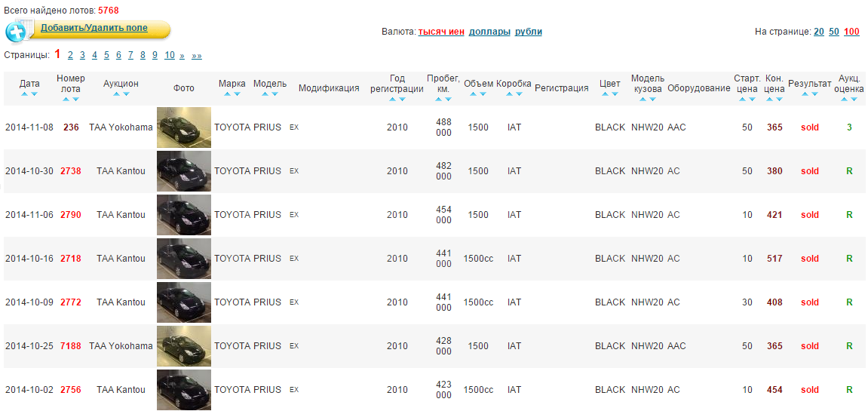Sort Цвет column descending arrow
This screenshot has width=868, height=411.
tap(615, 94)
